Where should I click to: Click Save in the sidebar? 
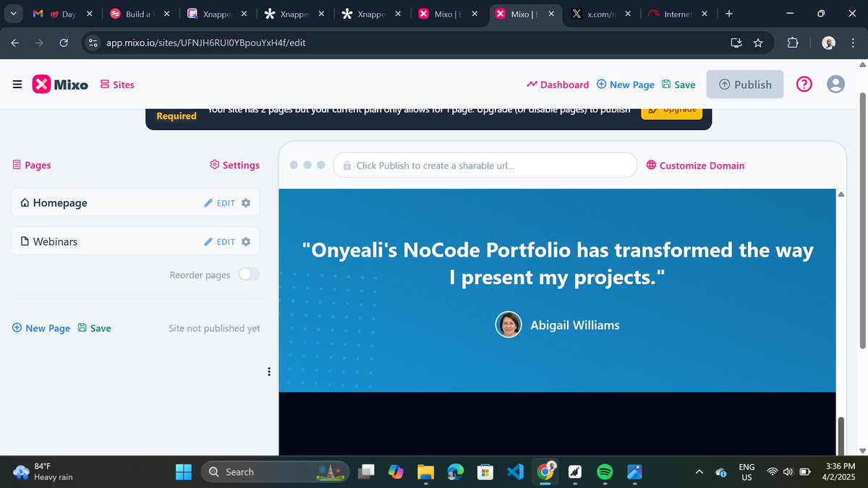coord(94,328)
